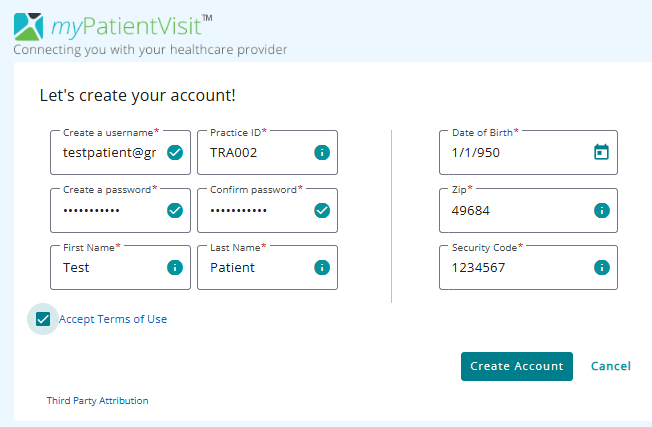Click the Practice ID info icon
652x427 pixels.
(322, 153)
